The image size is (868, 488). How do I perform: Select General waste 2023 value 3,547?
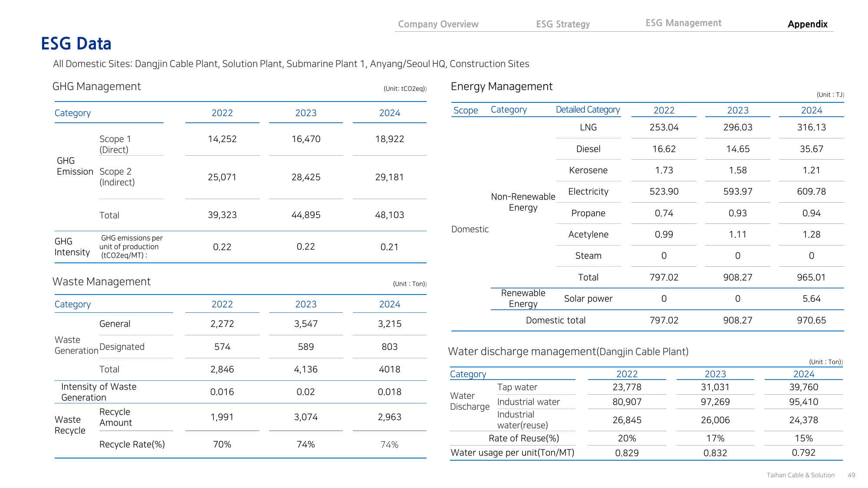tap(306, 324)
